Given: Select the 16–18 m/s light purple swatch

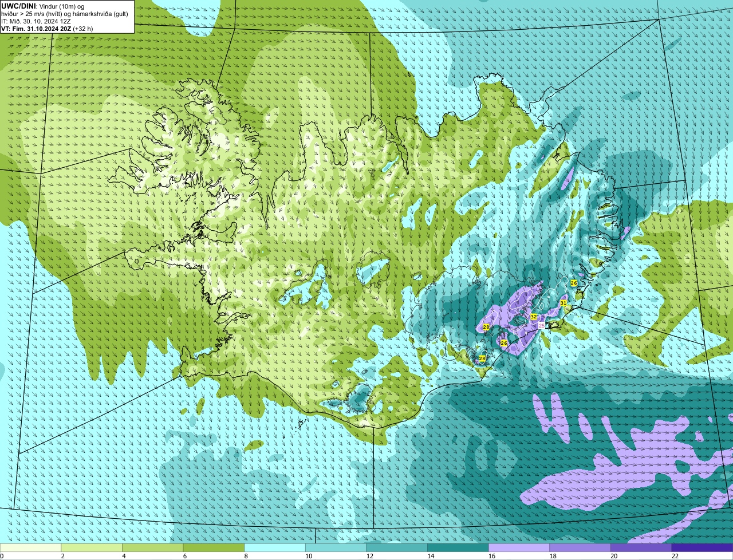Looking at the screenshot, I should (519, 547).
